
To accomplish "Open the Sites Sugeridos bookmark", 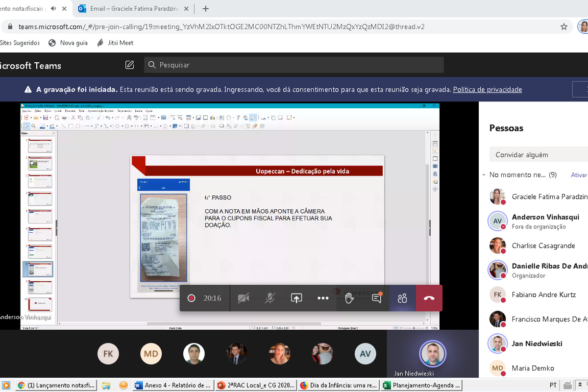I will click(x=20, y=43).
